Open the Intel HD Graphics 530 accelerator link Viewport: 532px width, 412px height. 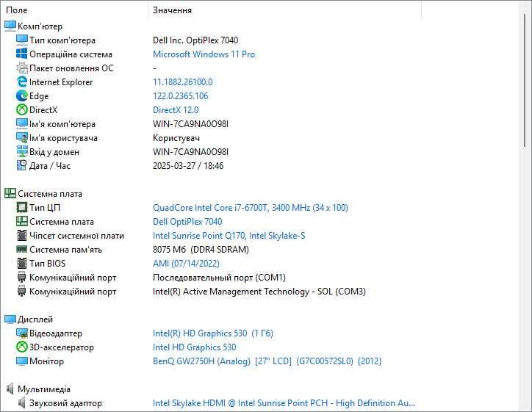tap(195, 347)
